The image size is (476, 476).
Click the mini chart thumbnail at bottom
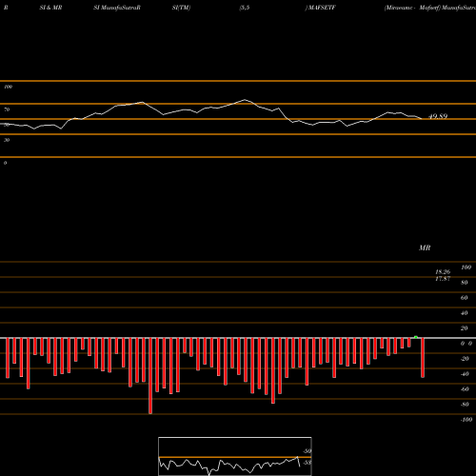tap(235, 456)
